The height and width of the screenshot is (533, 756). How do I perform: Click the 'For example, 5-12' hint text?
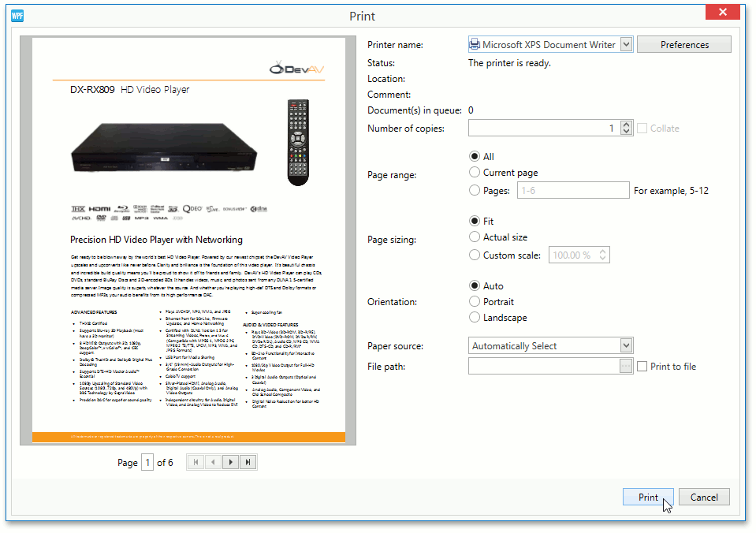coord(671,191)
